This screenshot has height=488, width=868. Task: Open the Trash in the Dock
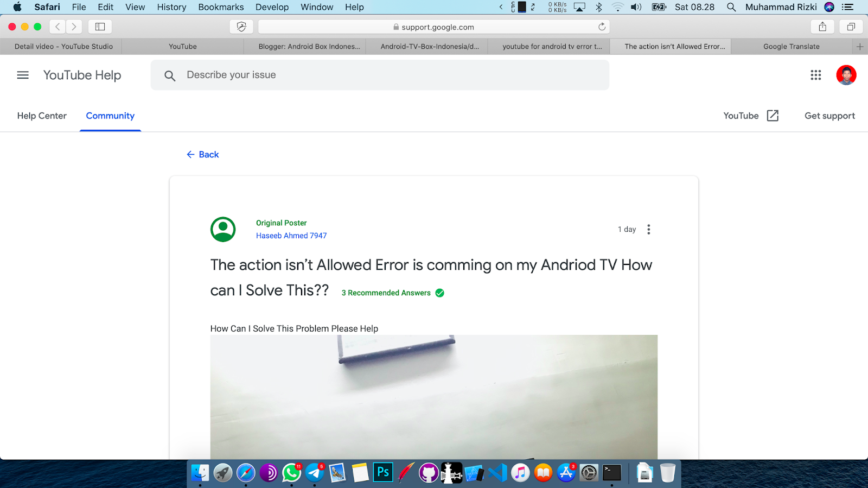coord(668,473)
